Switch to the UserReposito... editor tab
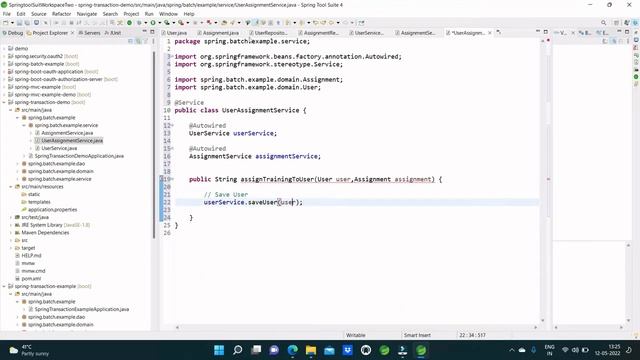This screenshot has height=360, width=640. [x=268, y=33]
